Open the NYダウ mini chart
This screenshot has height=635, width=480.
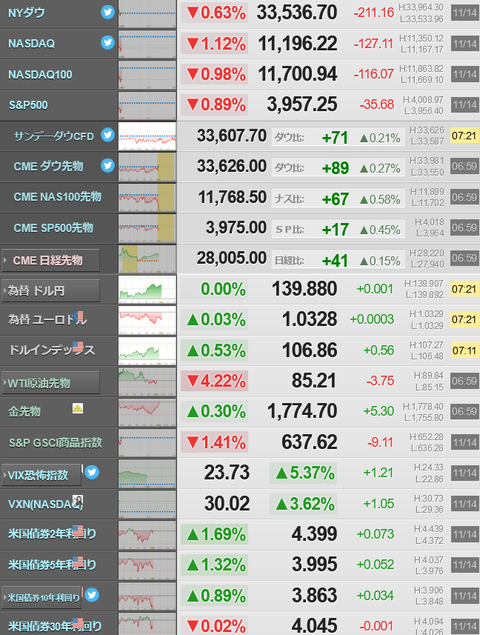coord(147,14)
